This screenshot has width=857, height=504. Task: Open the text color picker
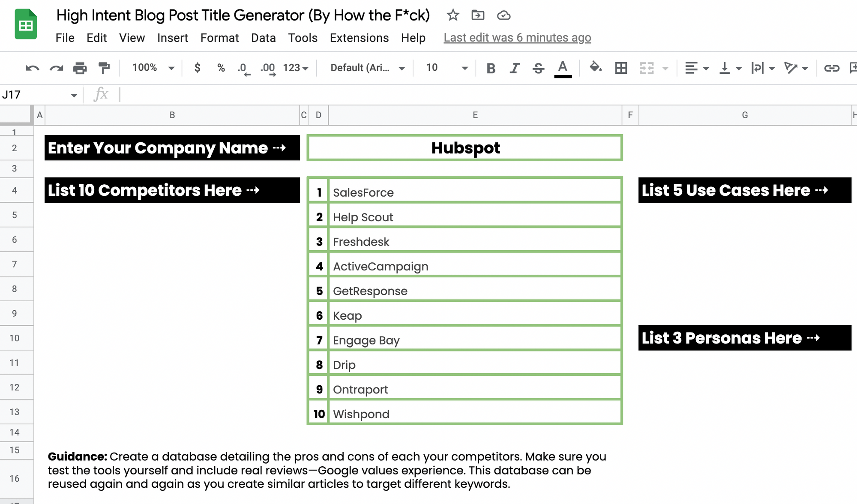click(x=563, y=69)
